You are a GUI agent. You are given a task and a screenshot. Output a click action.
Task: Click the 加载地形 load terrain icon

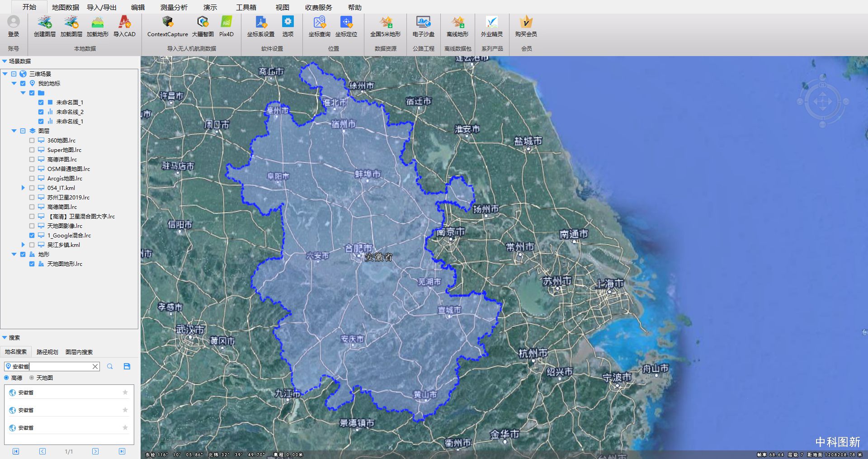point(97,22)
